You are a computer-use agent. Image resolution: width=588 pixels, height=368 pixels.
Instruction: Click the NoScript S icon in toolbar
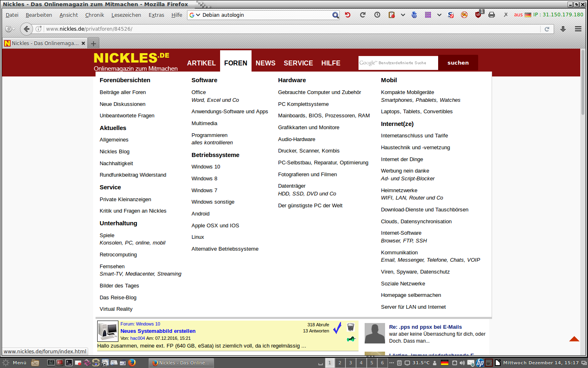point(451,15)
